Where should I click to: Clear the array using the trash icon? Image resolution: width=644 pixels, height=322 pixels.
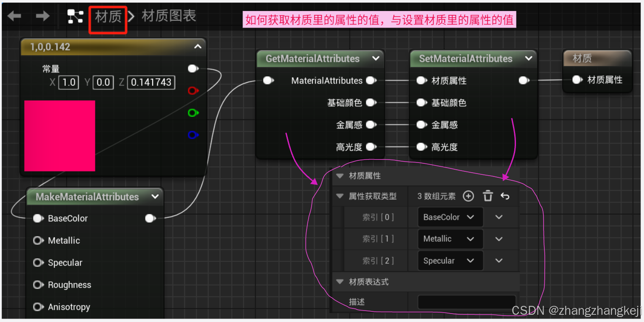pyautogui.click(x=488, y=196)
